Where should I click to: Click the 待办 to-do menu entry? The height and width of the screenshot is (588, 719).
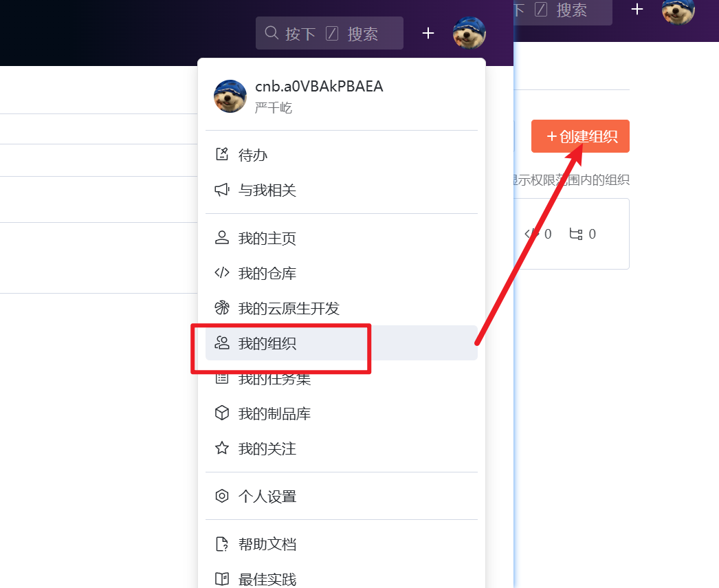(252, 155)
